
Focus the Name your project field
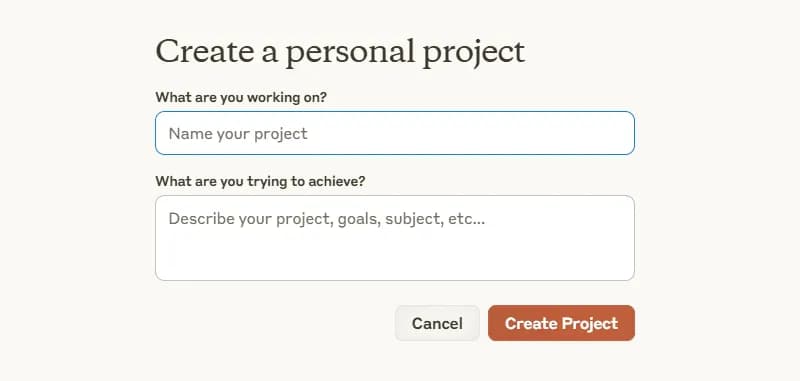point(395,133)
